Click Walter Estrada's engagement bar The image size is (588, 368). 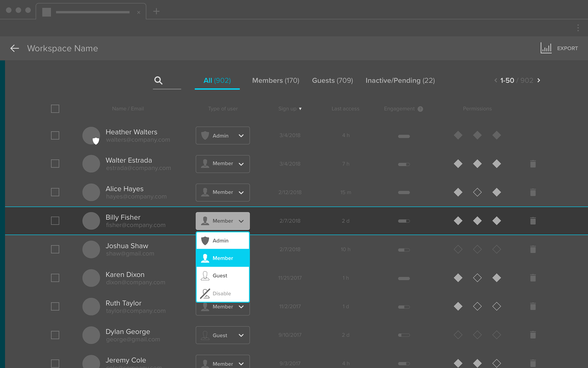click(404, 164)
